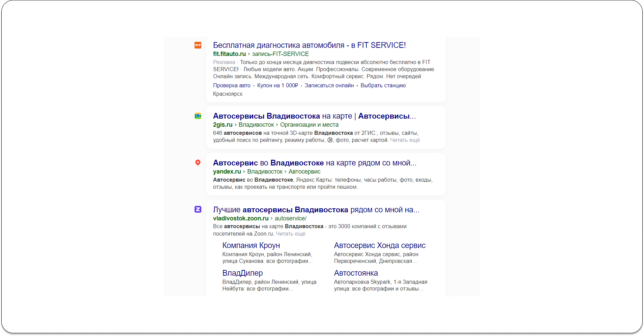Open «Лучшие автосервисы Владивостока» on Zoon

point(316,209)
